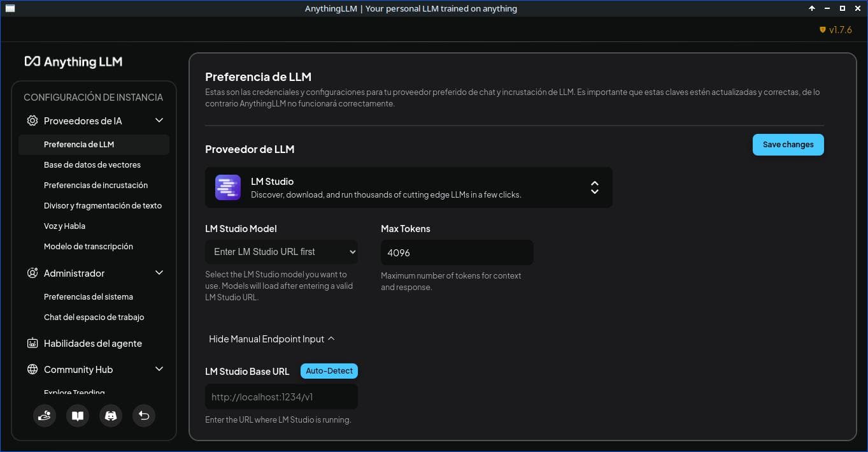Open the documentation book icon
This screenshot has width=868, height=452.
tap(78, 416)
